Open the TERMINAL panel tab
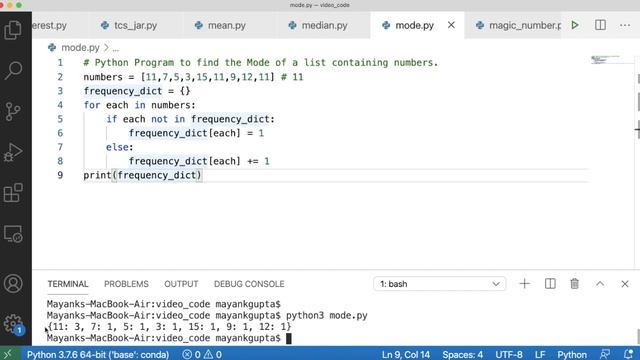 (68, 284)
